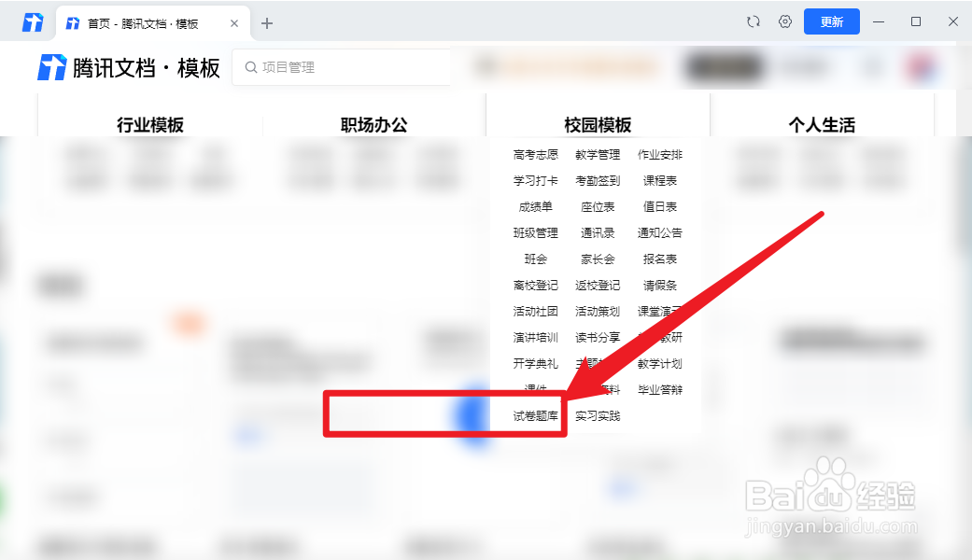Click the favicon on the 首页 tab
The height and width of the screenshot is (560, 972).
73,21
